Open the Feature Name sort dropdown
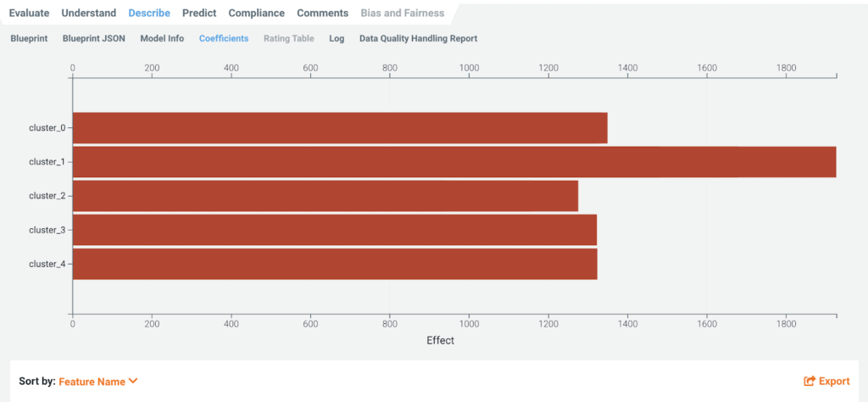Screen dimensions: 868x402 point(92,382)
